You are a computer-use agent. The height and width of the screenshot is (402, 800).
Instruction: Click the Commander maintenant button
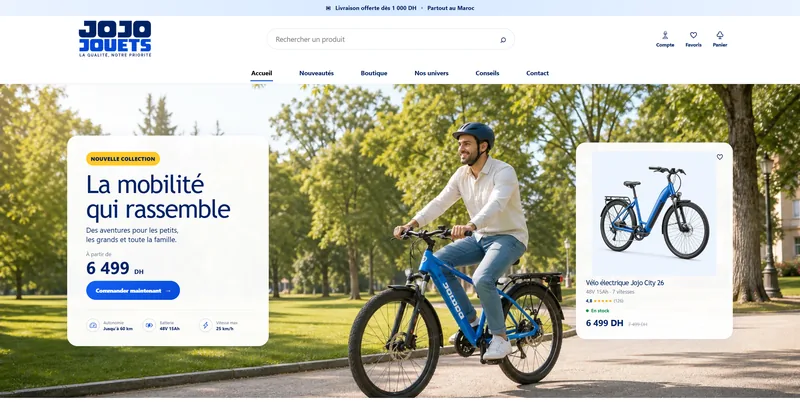click(x=133, y=290)
